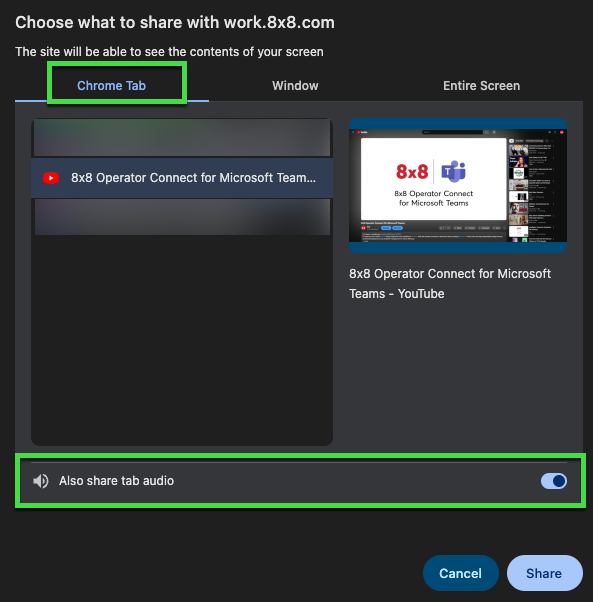Click the preview title mentioning Teams - YouTube
This screenshot has height=602, width=593.
click(450, 284)
